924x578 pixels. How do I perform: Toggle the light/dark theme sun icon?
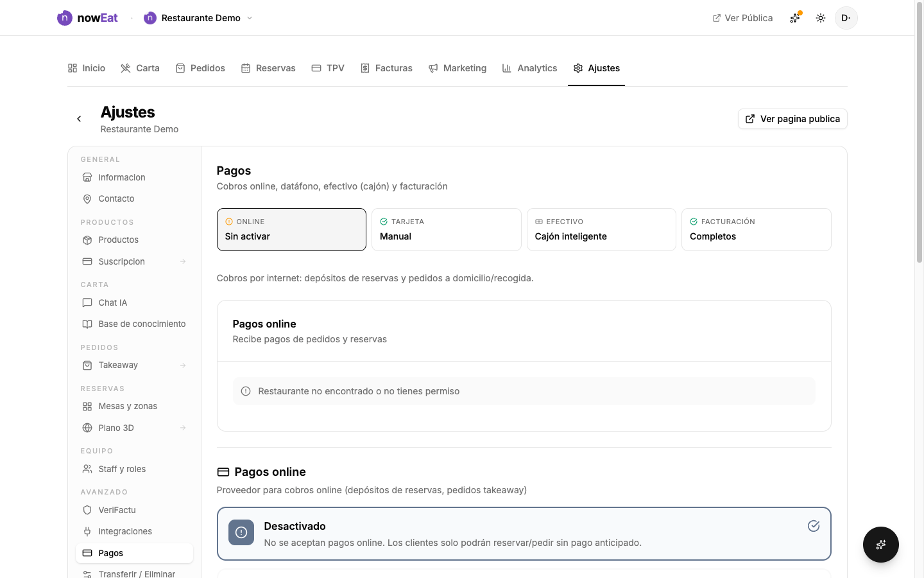point(821,18)
